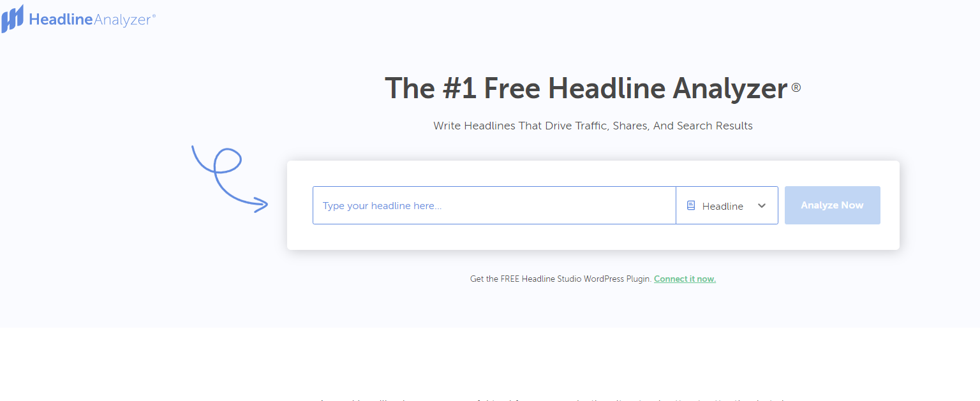Select the Headline option in the type picker
This screenshot has width=980, height=401.
[722, 205]
